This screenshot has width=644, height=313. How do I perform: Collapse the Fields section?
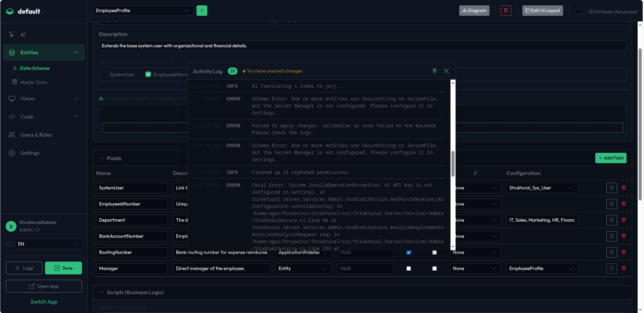tap(101, 158)
